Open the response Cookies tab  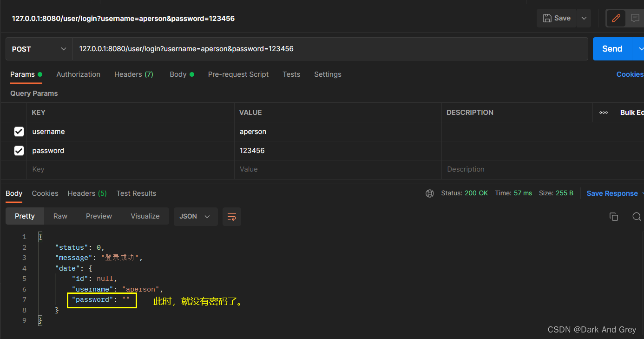click(x=45, y=193)
